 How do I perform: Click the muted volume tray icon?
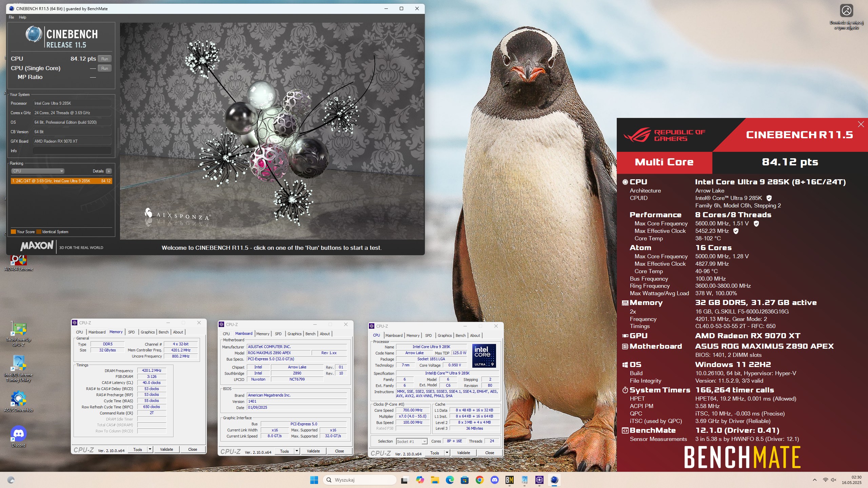834,480
